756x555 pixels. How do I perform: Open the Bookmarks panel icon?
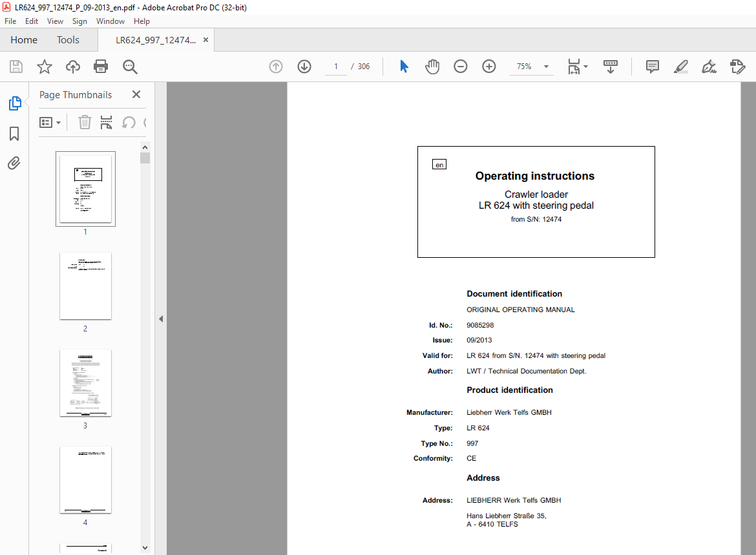tap(14, 134)
